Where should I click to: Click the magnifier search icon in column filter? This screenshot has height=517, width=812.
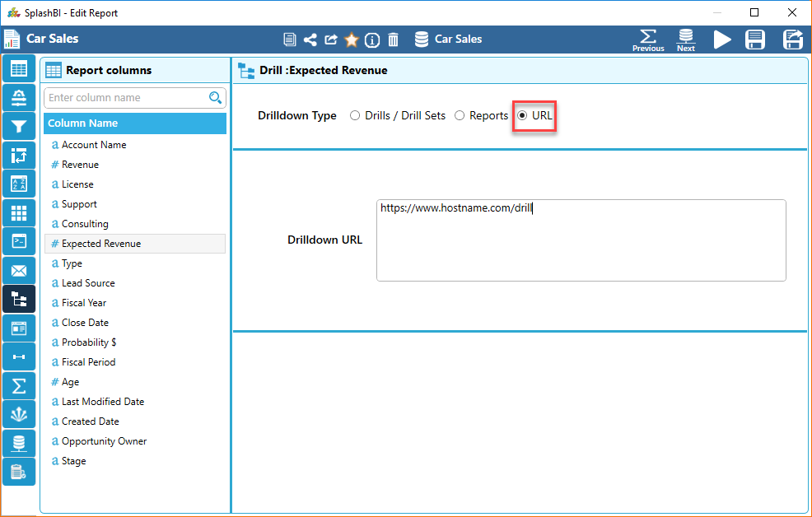point(216,98)
